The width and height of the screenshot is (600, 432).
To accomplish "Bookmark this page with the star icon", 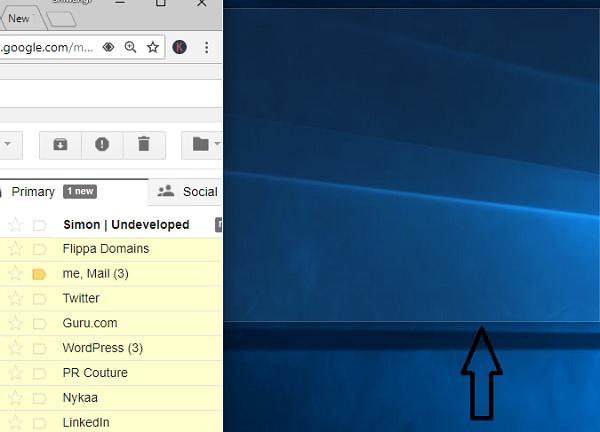I will coord(153,47).
